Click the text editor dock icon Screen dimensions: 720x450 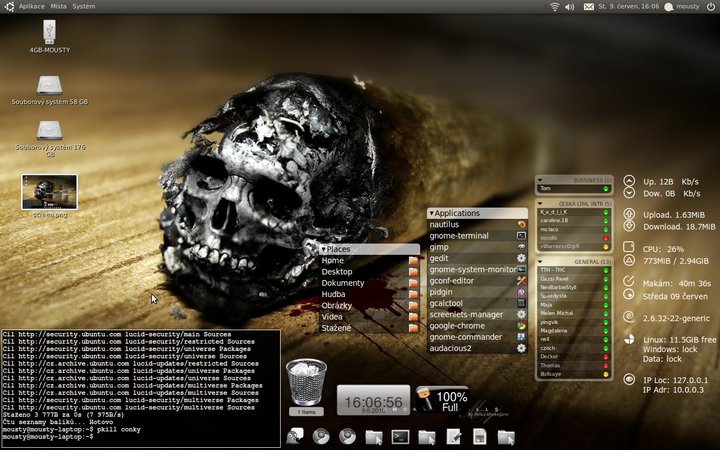pyautogui.click(x=453, y=436)
